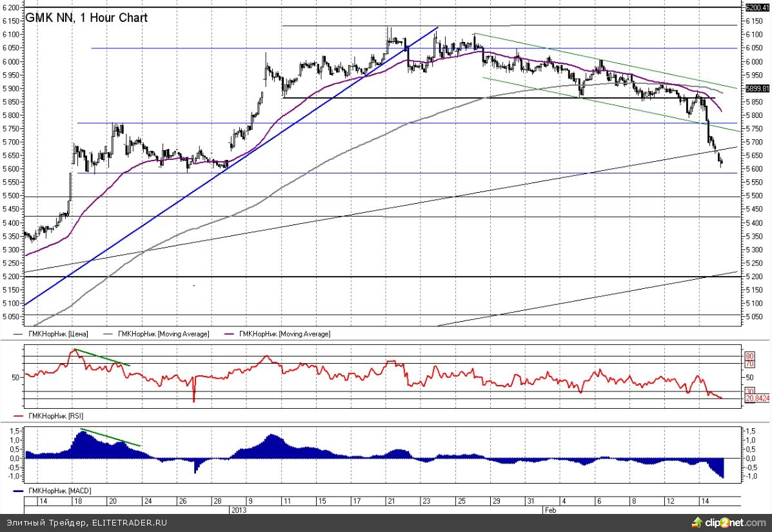Click the Feb month marker on time axis
Screen dimensions: 772x532
tap(549, 509)
